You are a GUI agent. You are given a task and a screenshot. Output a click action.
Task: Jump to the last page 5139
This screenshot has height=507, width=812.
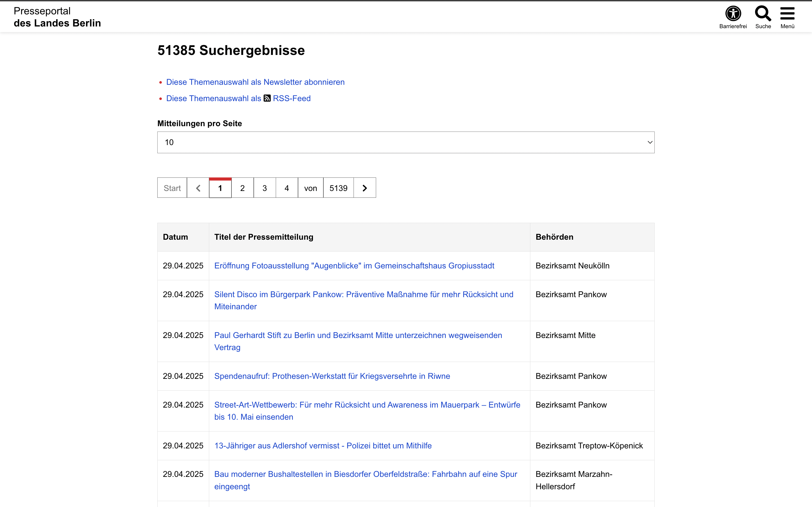coord(338,188)
